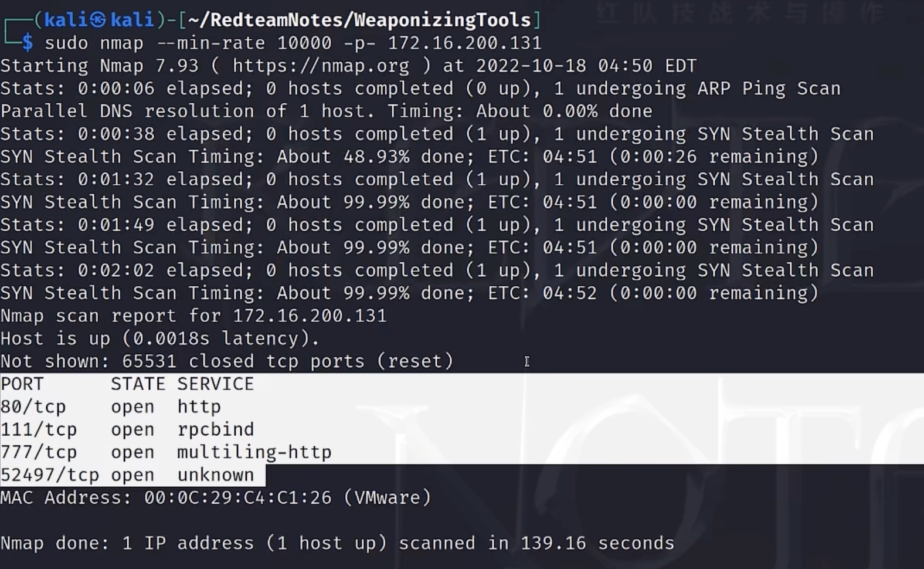Viewport: 924px width, 569px height.
Task: Click the multiling-http service name
Action: [x=254, y=452]
